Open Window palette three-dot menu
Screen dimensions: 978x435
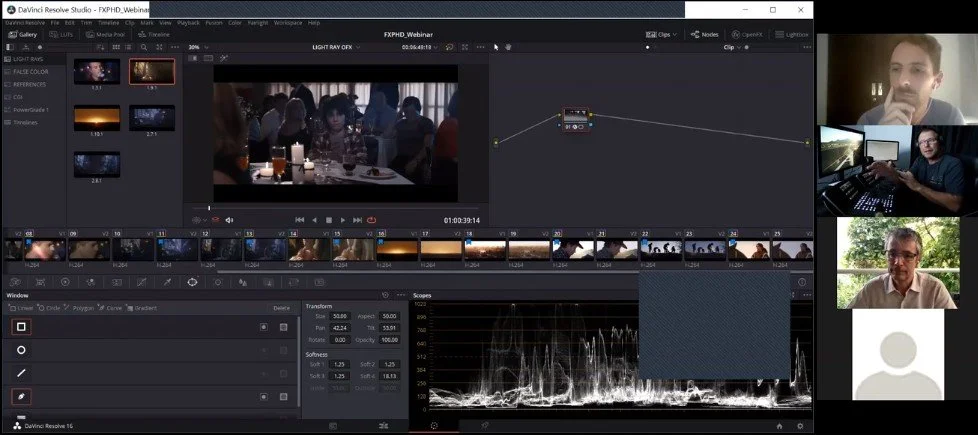(400, 295)
